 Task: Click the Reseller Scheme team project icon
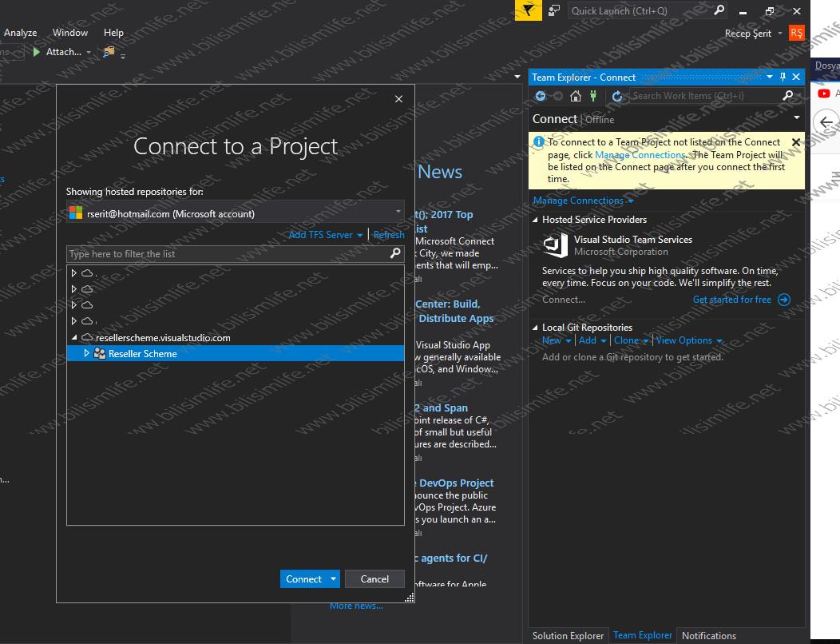100,353
